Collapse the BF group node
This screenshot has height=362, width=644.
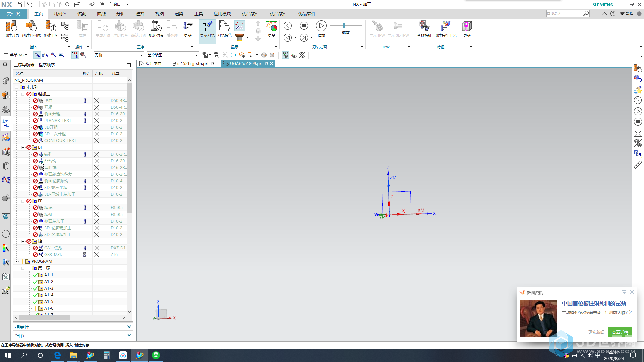(23, 147)
